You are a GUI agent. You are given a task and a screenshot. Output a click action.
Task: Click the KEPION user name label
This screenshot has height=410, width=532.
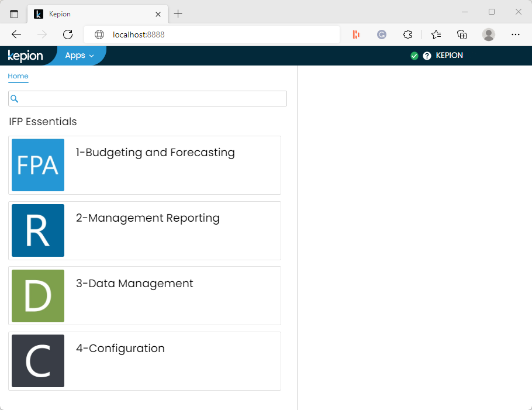click(449, 56)
